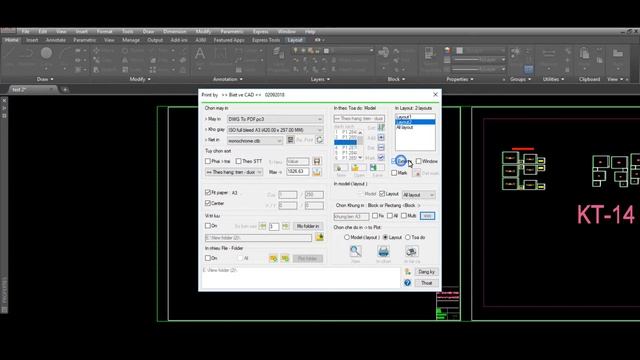Screen dimensions: 640x360
Task: Click the key icon beside Dang ky
Action: point(407,271)
